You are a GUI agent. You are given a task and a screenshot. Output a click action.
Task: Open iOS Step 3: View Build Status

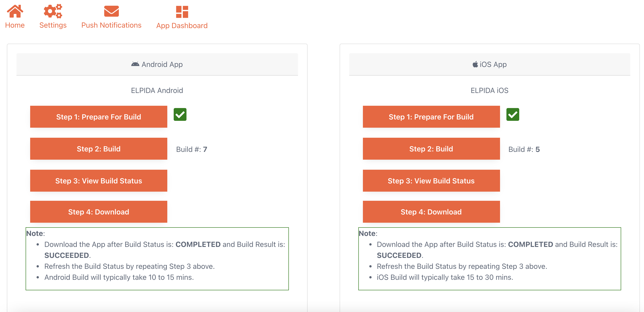tap(431, 181)
